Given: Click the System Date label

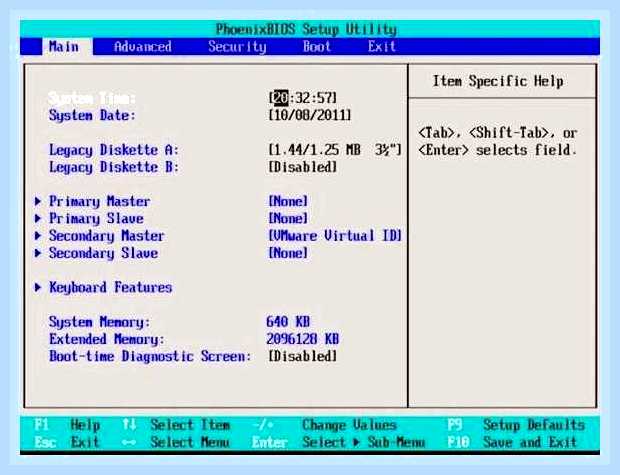Looking at the screenshot, I should [x=92, y=115].
